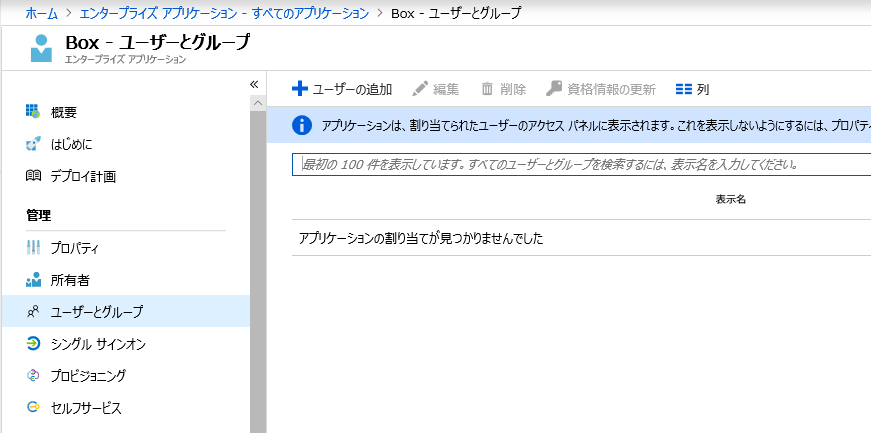Click the key credentials icon
871x433 pixels.
[554, 89]
